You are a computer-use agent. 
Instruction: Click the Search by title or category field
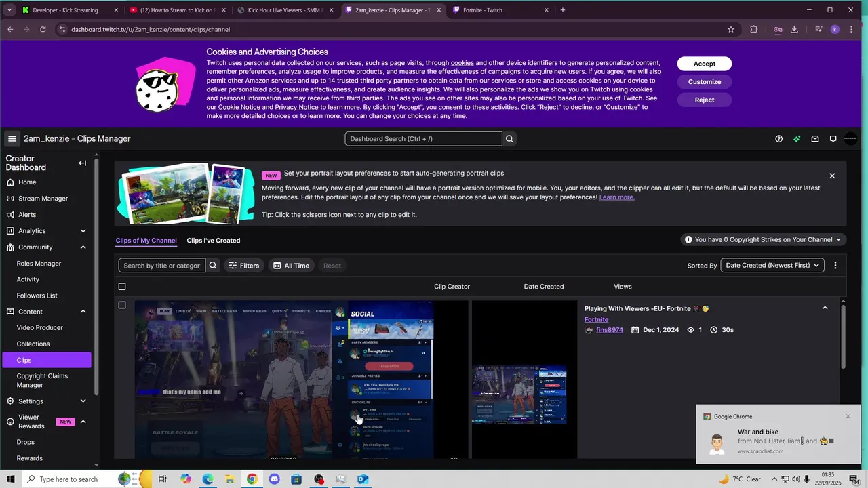point(161,266)
